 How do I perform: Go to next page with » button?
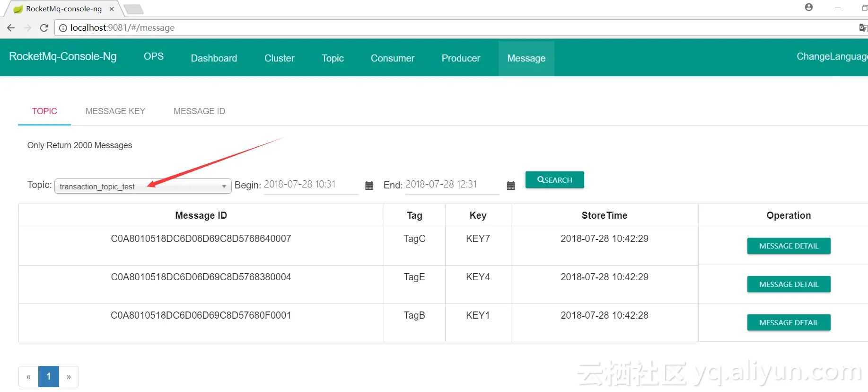69,377
